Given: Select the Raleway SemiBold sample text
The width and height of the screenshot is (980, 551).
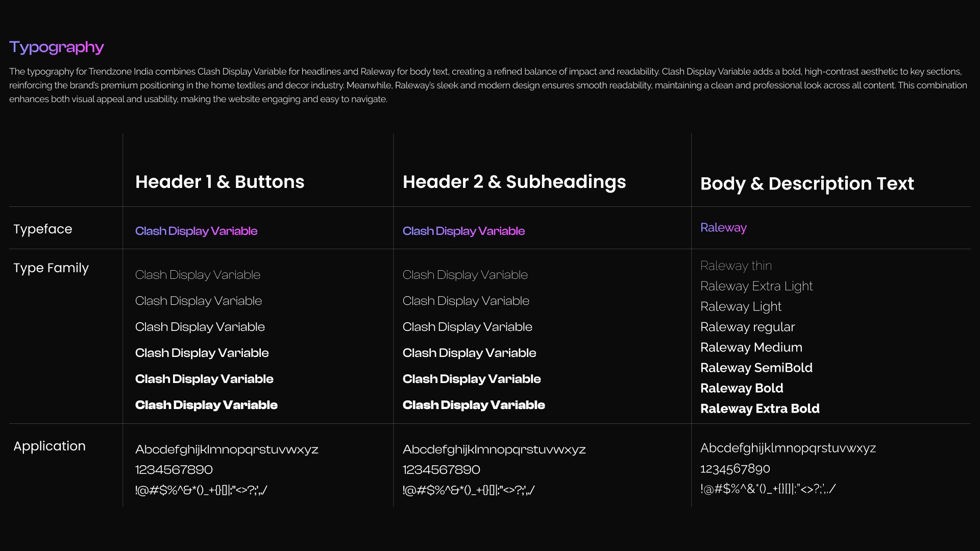Looking at the screenshot, I should pos(756,368).
